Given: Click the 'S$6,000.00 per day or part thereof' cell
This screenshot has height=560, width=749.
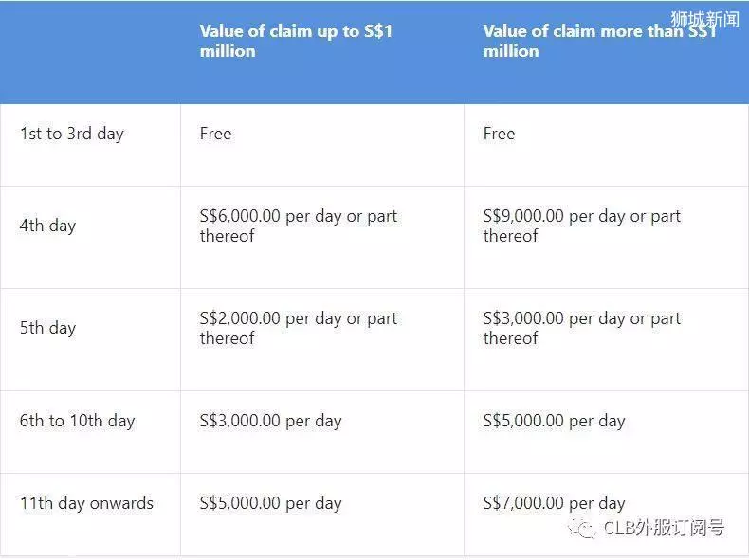Looking at the screenshot, I should coord(299,226).
